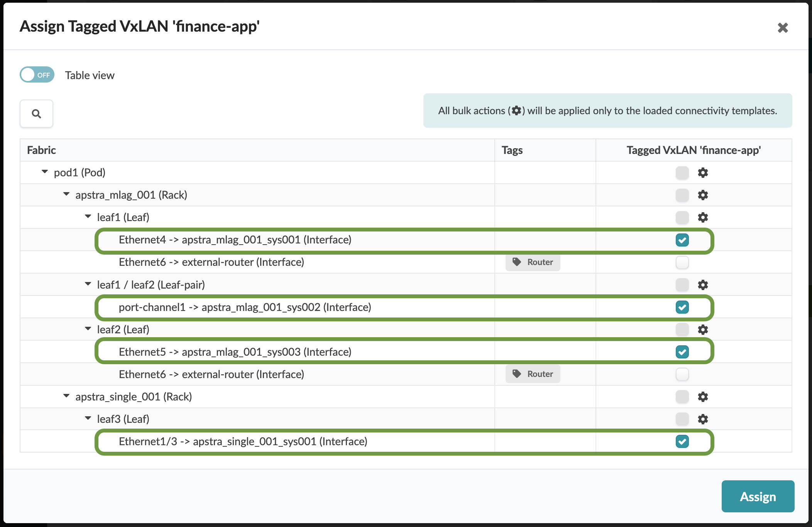812x527 pixels.
Task: Open bulk actions gear for apstra_mlag_001 rack
Action: pyautogui.click(x=703, y=195)
